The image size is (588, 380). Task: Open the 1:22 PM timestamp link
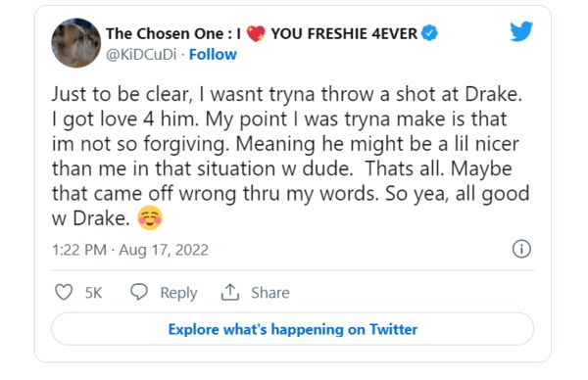click(x=79, y=250)
